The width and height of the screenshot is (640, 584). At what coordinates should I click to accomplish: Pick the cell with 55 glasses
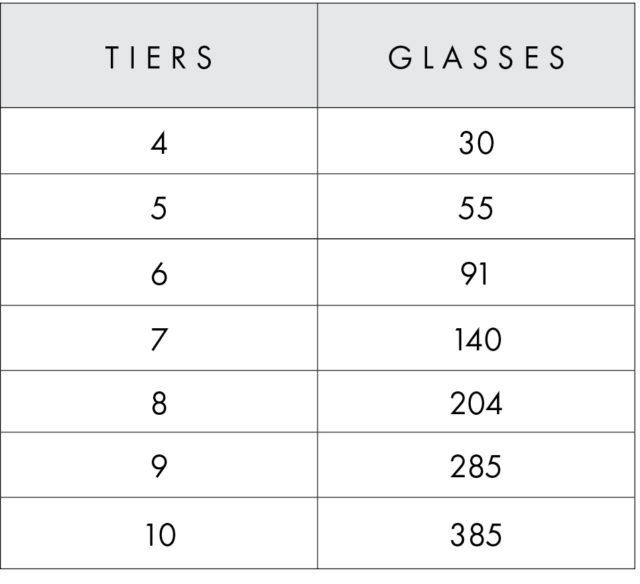click(477, 208)
